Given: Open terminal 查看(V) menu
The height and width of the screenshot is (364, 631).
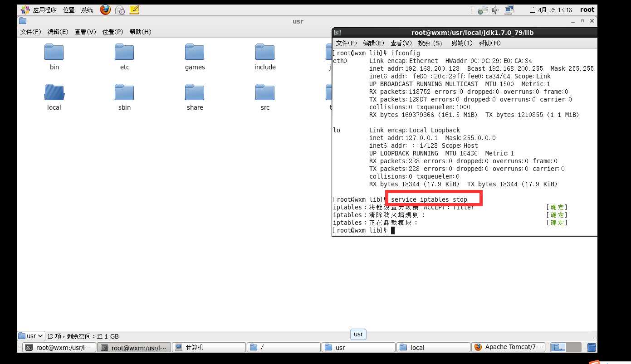Looking at the screenshot, I should pyautogui.click(x=401, y=43).
